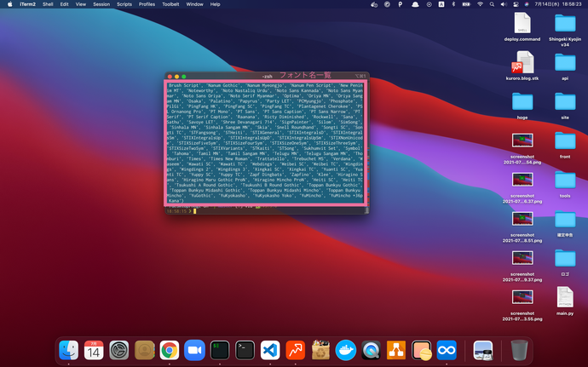Select the screenshot thumbnail ending in 6.37.png

(x=522, y=180)
